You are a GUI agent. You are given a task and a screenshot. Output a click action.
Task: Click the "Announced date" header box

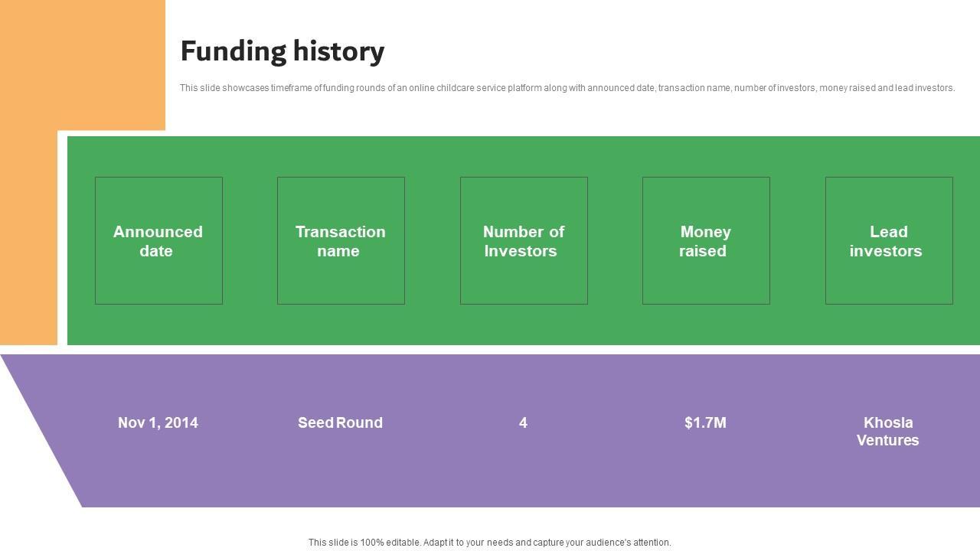pyautogui.click(x=158, y=241)
